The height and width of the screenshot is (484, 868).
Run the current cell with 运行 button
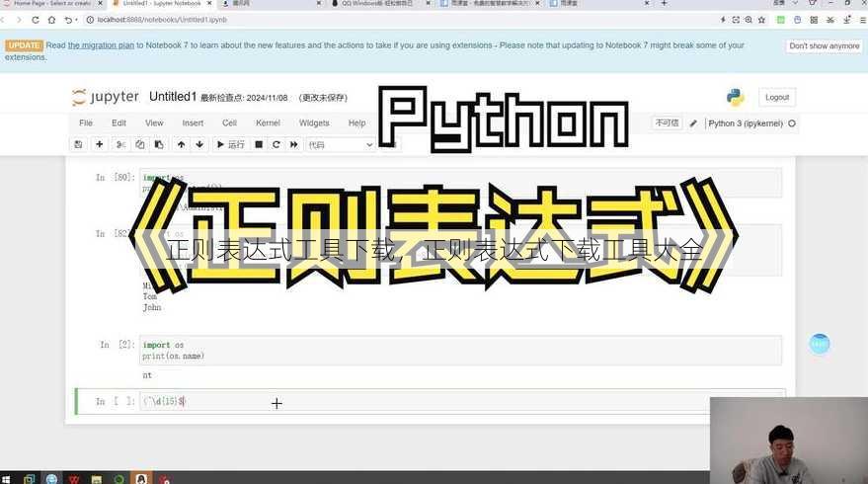pyautogui.click(x=230, y=144)
